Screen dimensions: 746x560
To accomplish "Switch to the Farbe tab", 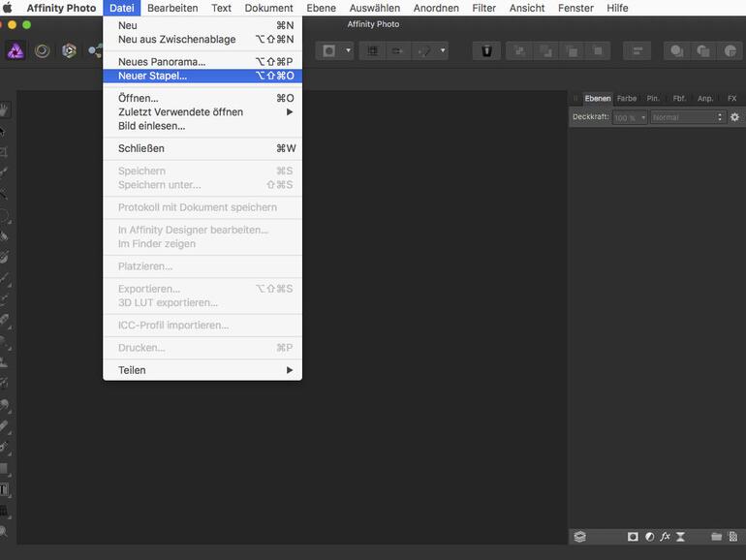I will pyautogui.click(x=627, y=99).
